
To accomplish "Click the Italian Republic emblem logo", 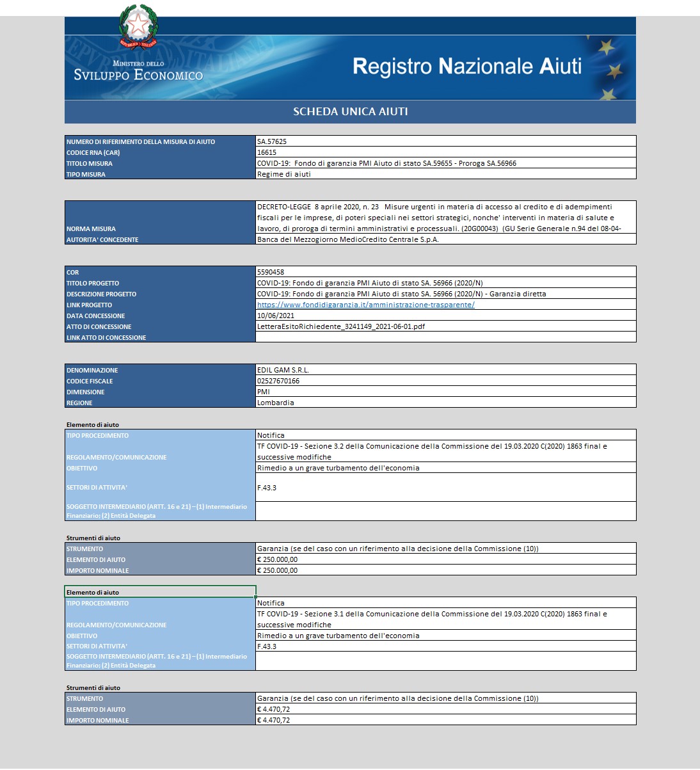I will (138, 26).
